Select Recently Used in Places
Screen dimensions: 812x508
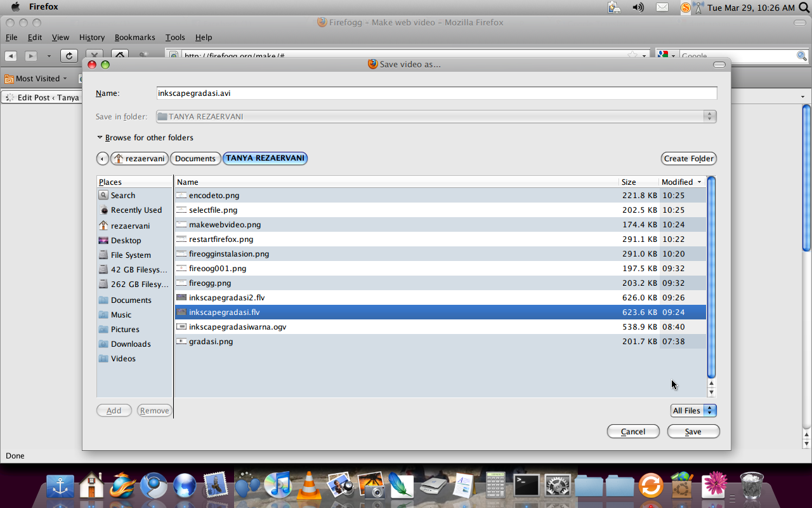pos(134,210)
